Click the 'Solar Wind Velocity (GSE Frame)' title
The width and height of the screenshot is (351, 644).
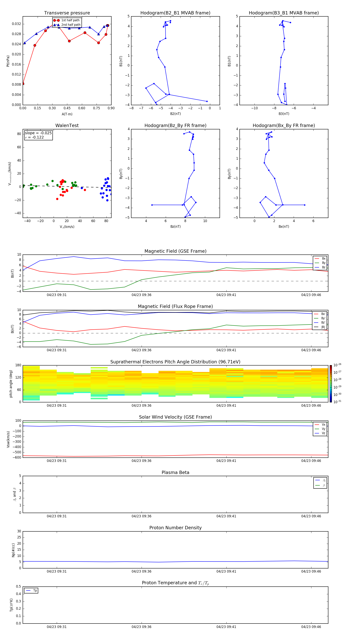click(175, 417)
